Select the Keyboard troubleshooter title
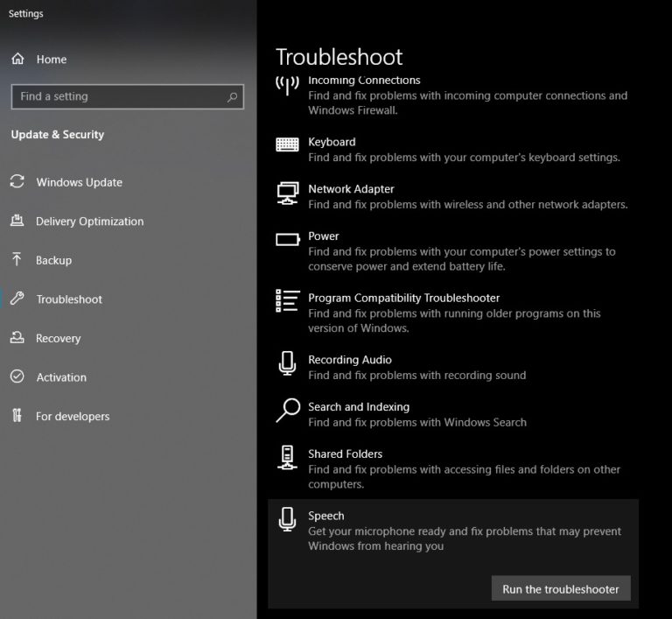Viewport: 672px width, 619px height. pos(332,142)
